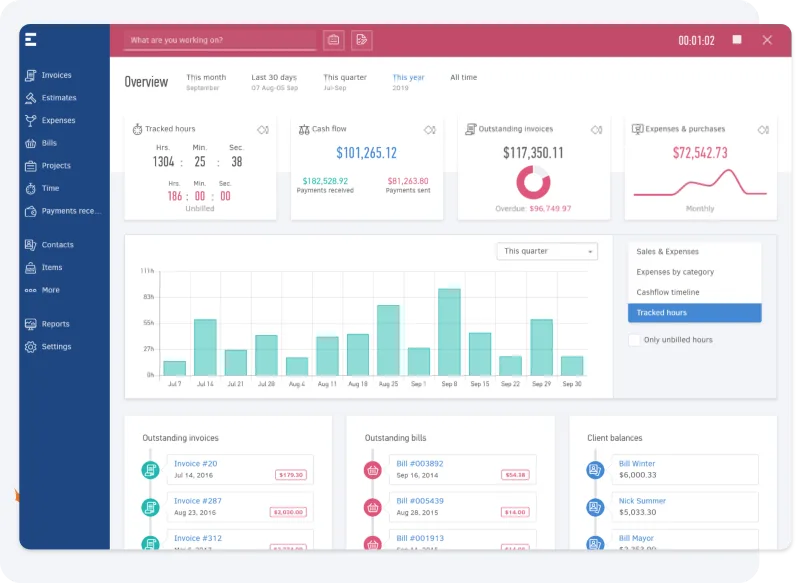Open the This quarter chart dropdown

(x=547, y=251)
